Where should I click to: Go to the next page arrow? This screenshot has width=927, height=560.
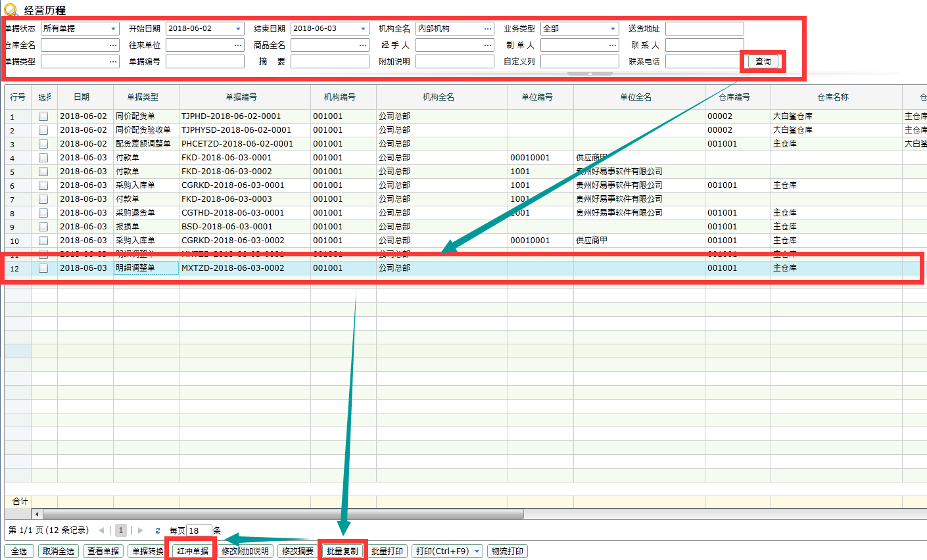tap(140, 530)
